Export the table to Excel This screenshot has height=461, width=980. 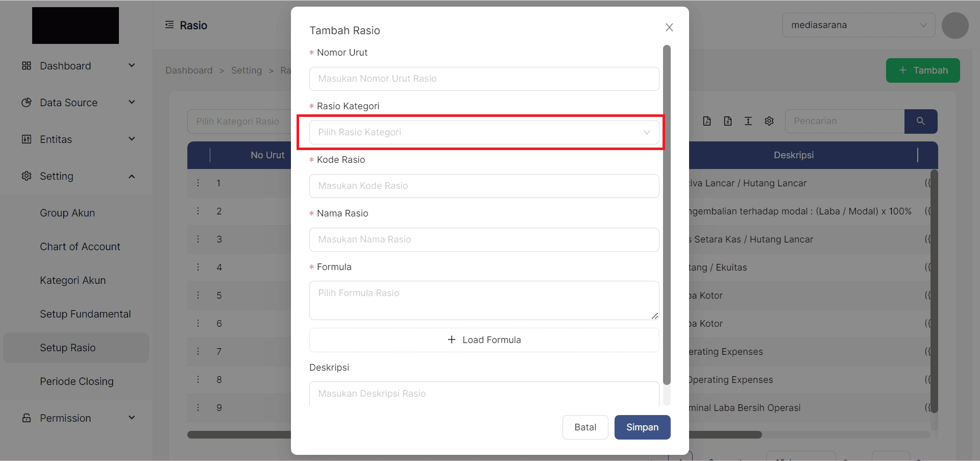pyautogui.click(x=728, y=121)
